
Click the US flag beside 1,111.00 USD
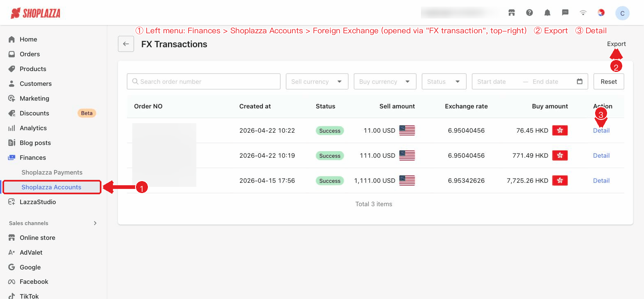(407, 181)
